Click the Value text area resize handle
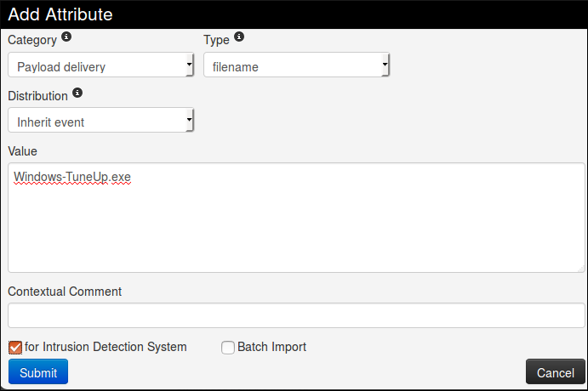 [x=580, y=268]
